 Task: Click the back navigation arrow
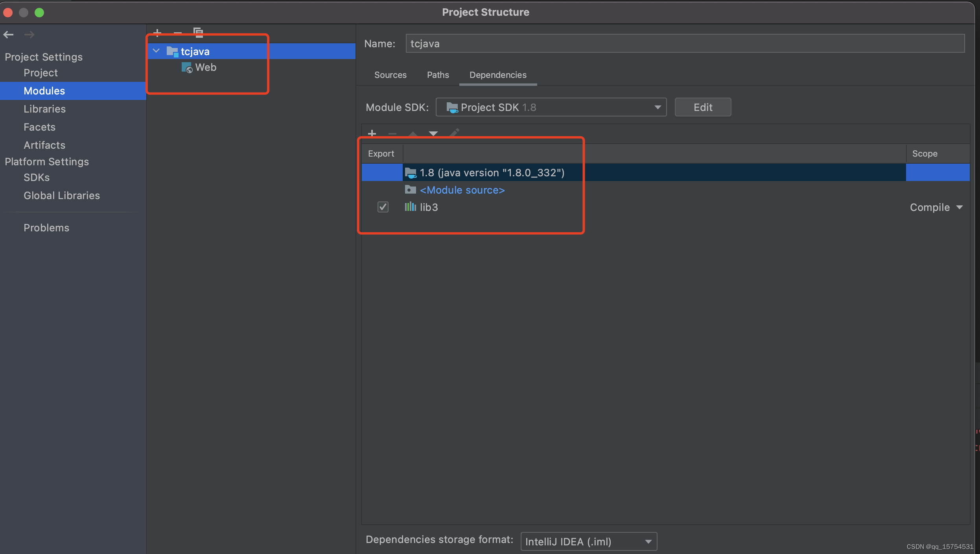[9, 35]
